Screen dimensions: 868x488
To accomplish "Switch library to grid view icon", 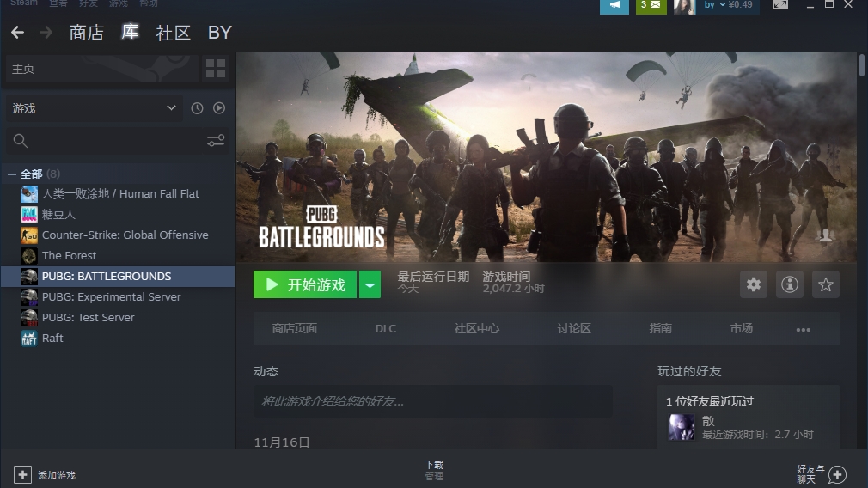I will point(216,69).
